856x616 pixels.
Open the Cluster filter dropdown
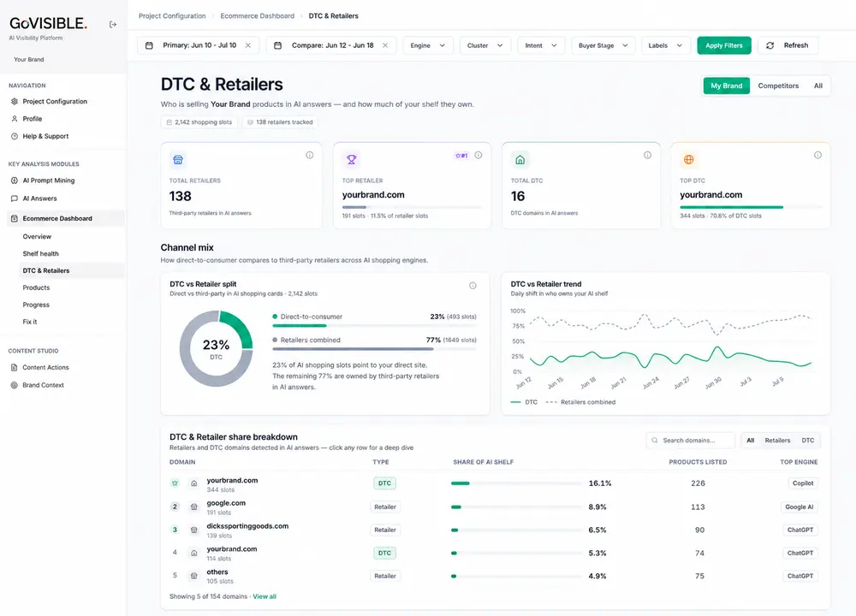click(x=484, y=45)
